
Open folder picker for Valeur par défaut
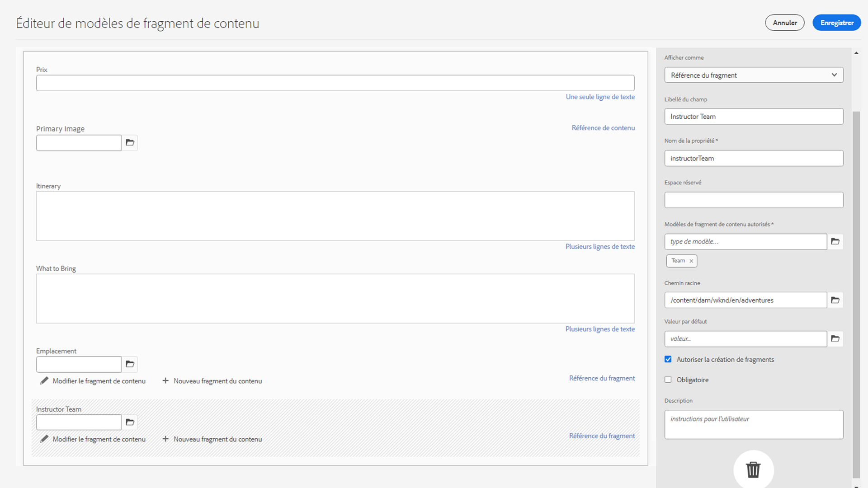(835, 339)
